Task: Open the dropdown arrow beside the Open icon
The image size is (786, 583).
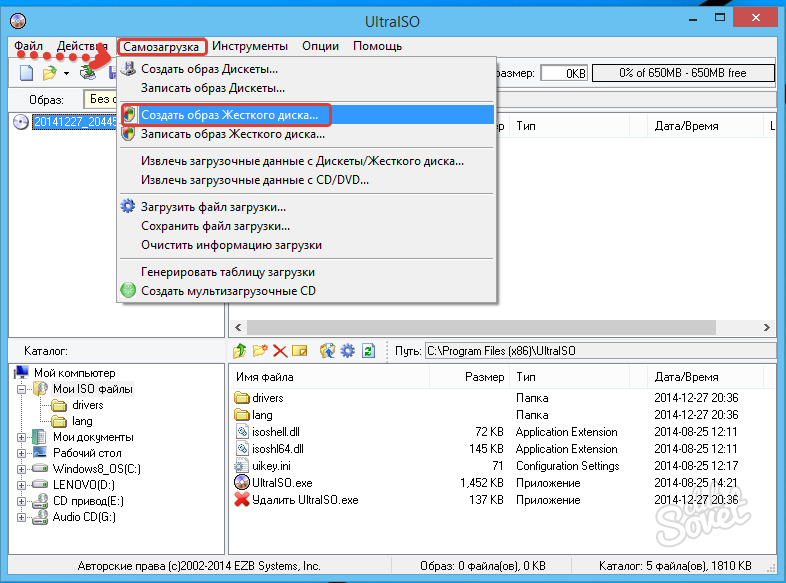Action: coord(66,73)
